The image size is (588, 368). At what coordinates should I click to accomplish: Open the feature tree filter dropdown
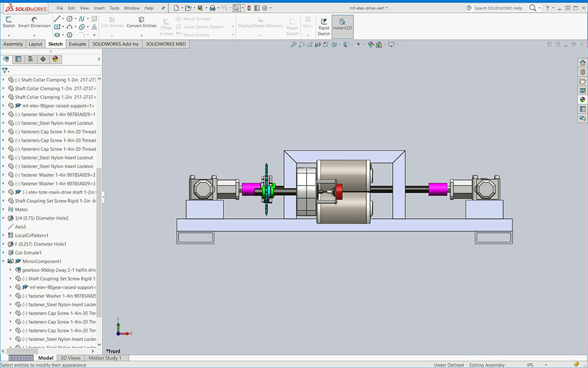(6, 71)
